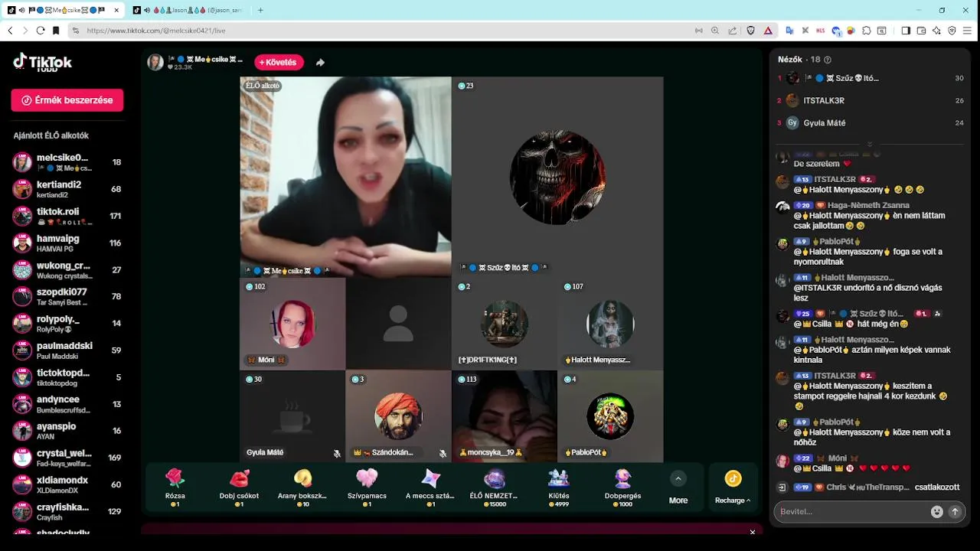Bookmark this page

coord(56,31)
